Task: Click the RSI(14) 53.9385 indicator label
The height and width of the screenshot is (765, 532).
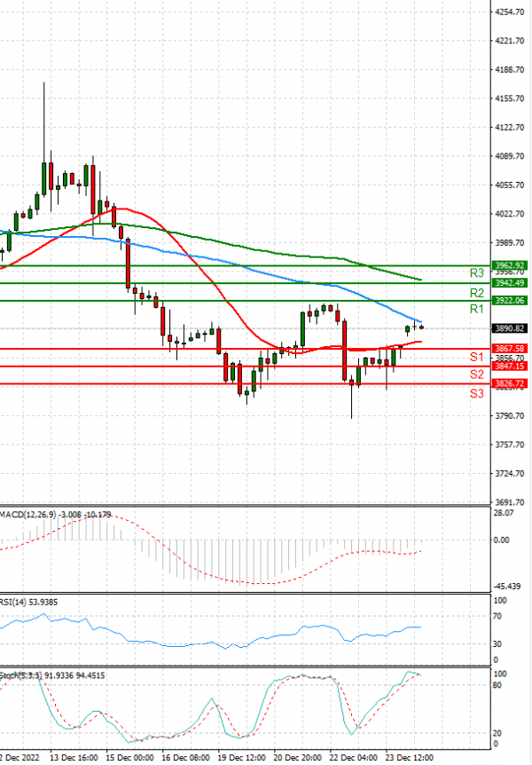Action: pyautogui.click(x=28, y=602)
